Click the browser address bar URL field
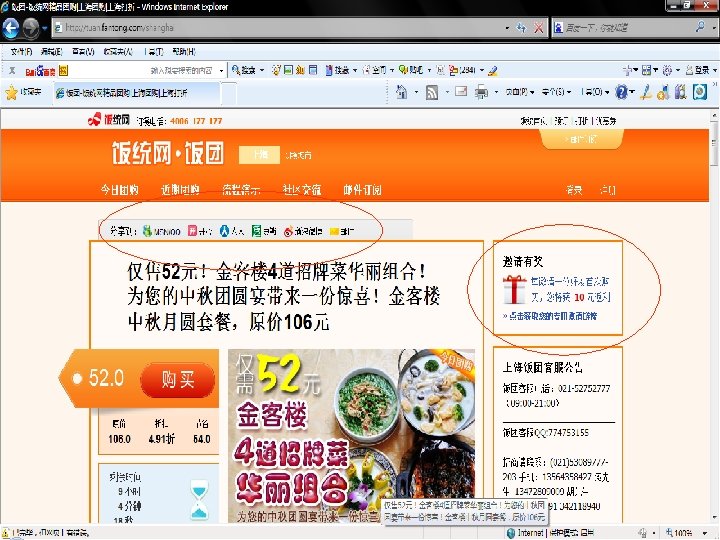The height and width of the screenshot is (540, 720). [x=278, y=28]
